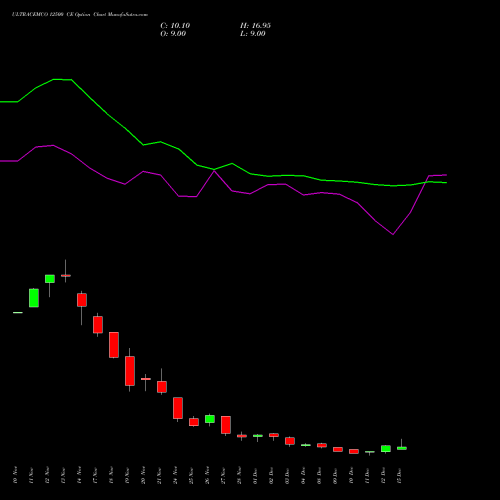Click the 18 Nov date label
The height and width of the screenshot is (500, 500).
pyautogui.click(x=111, y=475)
